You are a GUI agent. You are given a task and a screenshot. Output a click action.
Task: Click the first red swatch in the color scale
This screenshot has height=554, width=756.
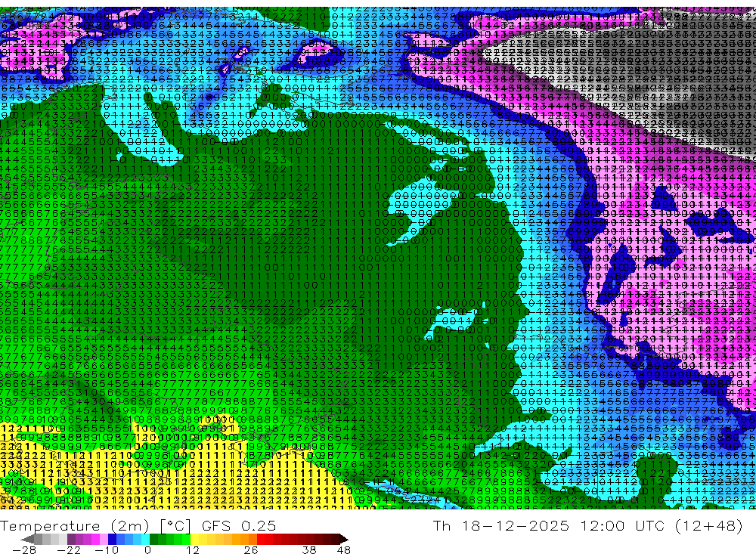[x=261, y=539]
